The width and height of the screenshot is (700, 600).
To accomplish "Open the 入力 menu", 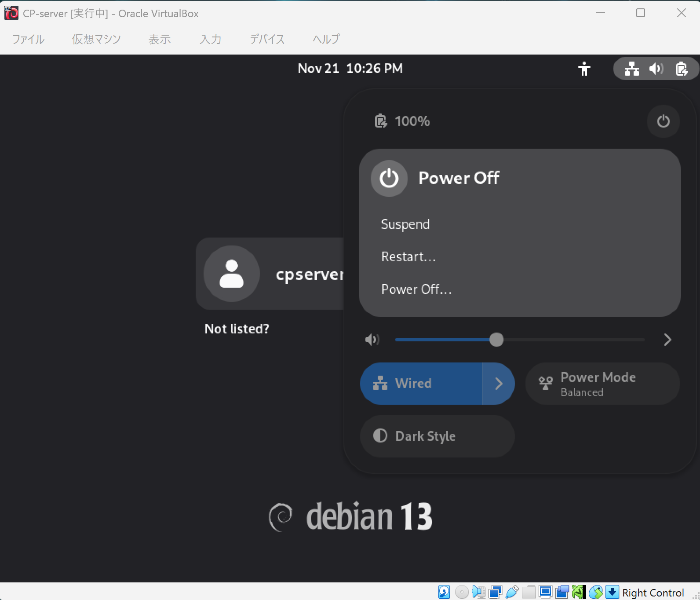I will tap(211, 39).
